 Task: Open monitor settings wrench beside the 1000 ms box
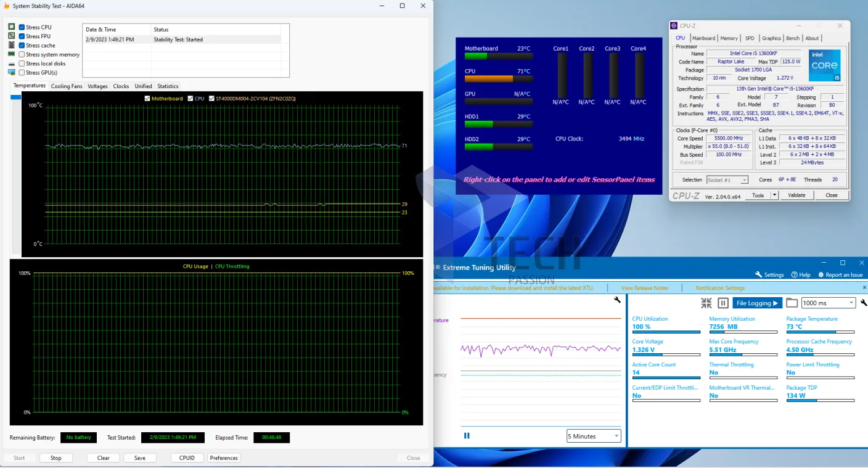[864, 303]
